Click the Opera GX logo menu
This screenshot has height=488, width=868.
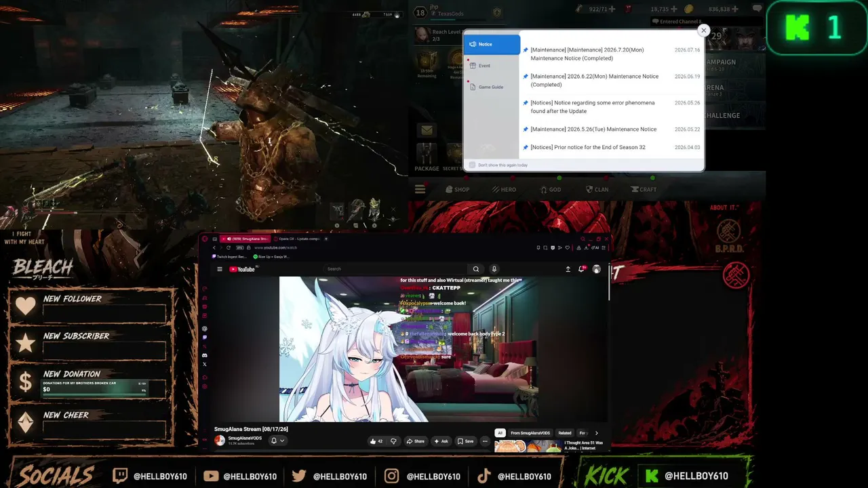click(205, 239)
